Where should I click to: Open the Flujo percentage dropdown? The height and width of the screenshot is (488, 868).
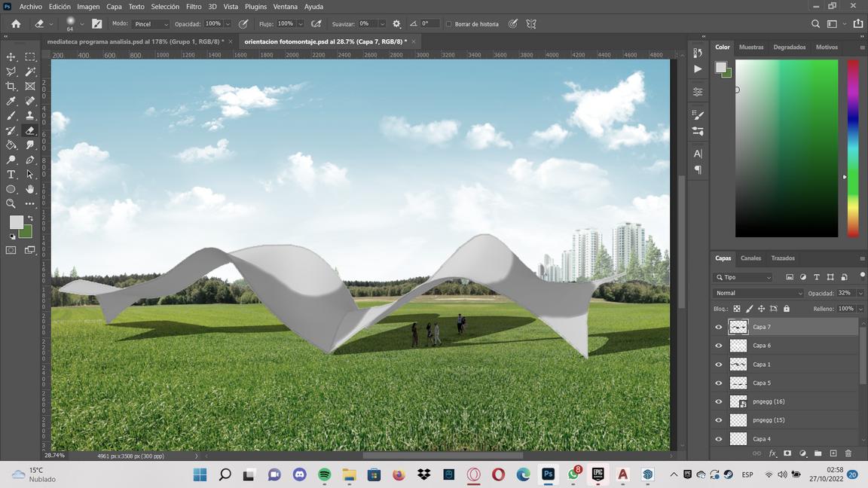[x=301, y=24]
